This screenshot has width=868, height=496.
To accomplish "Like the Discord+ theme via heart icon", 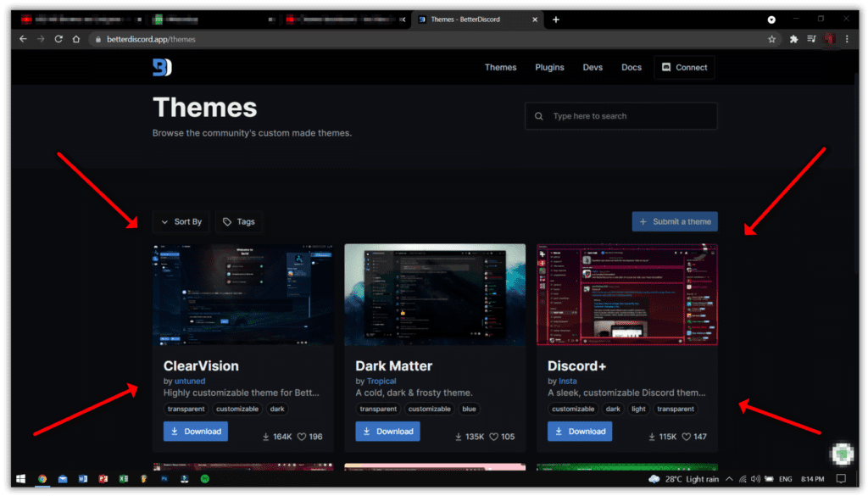I will click(687, 437).
